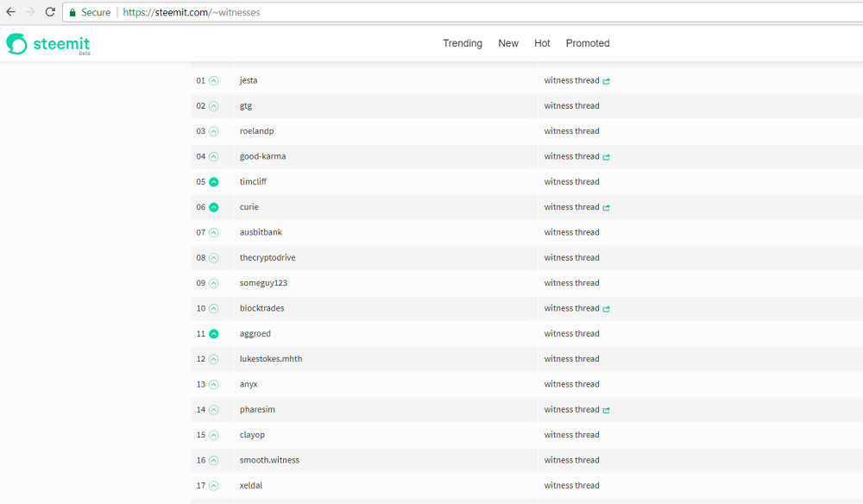Open good-karma's profile link
The width and height of the screenshot is (863, 504).
click(x=262, y=156)
